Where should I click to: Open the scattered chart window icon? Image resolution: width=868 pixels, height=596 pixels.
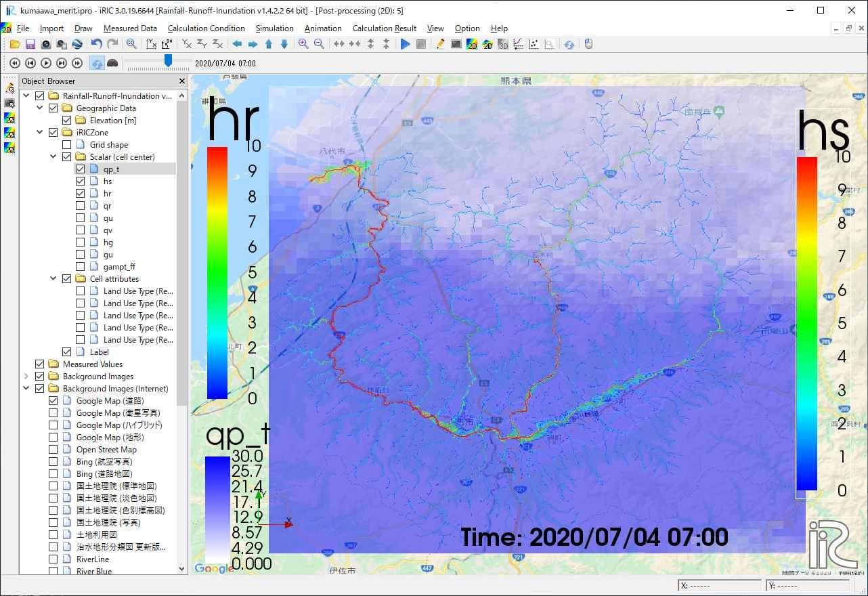click(534, 44)
